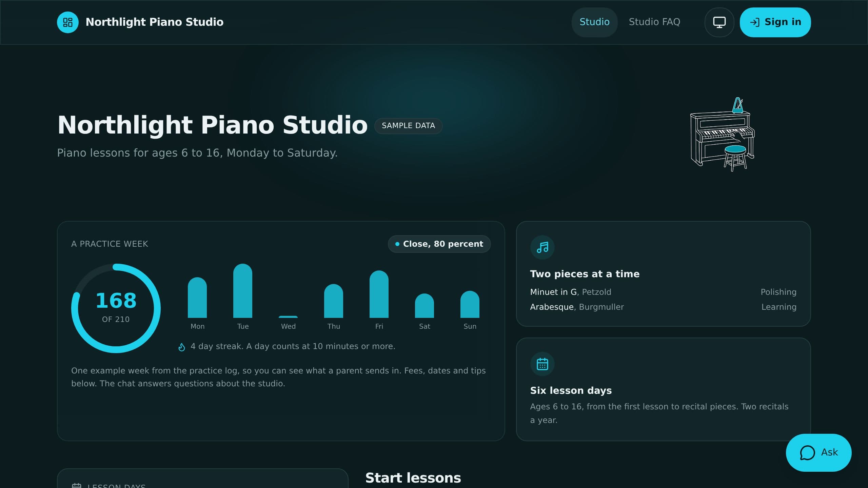The height and width of the screenshot is (488, 868).
Task: Click the Polishing status label
Action: 778,292
